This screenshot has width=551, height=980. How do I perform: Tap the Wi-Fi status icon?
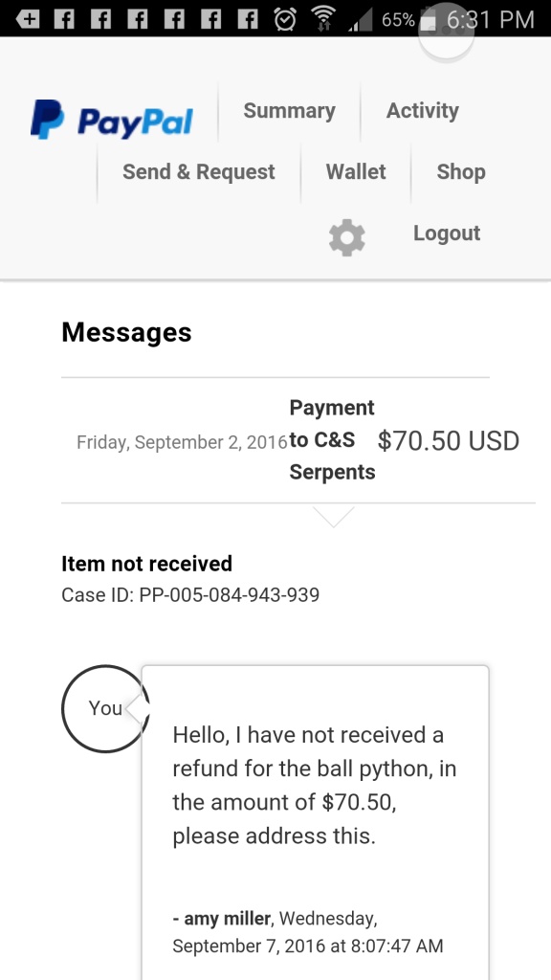[x=323, y=20]
